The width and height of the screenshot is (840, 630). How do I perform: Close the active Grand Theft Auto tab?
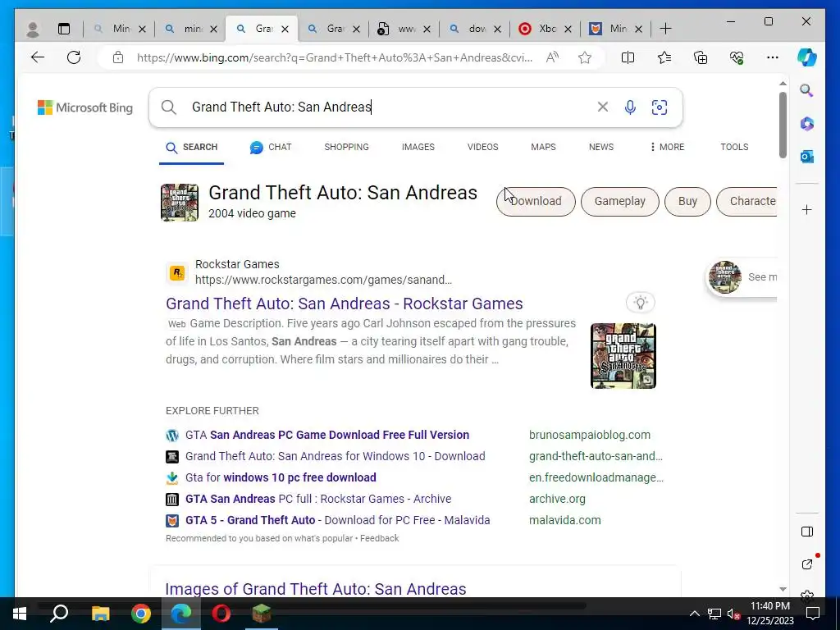click(x=285, y=29)
